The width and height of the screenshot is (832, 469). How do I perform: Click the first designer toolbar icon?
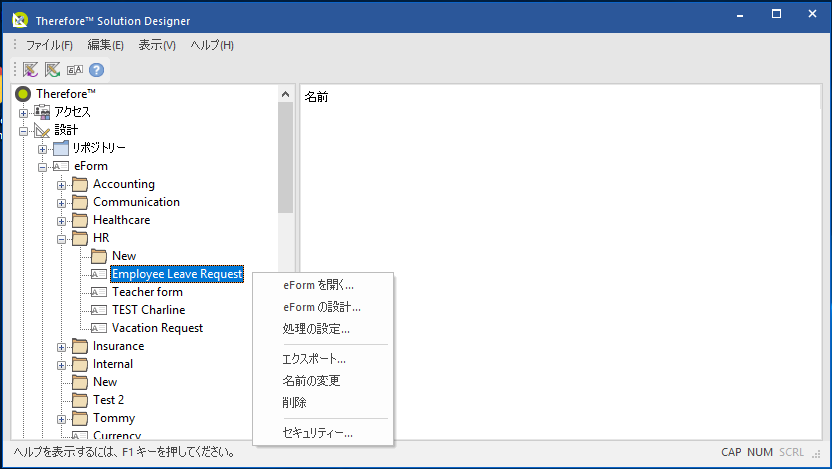point(30,70)
